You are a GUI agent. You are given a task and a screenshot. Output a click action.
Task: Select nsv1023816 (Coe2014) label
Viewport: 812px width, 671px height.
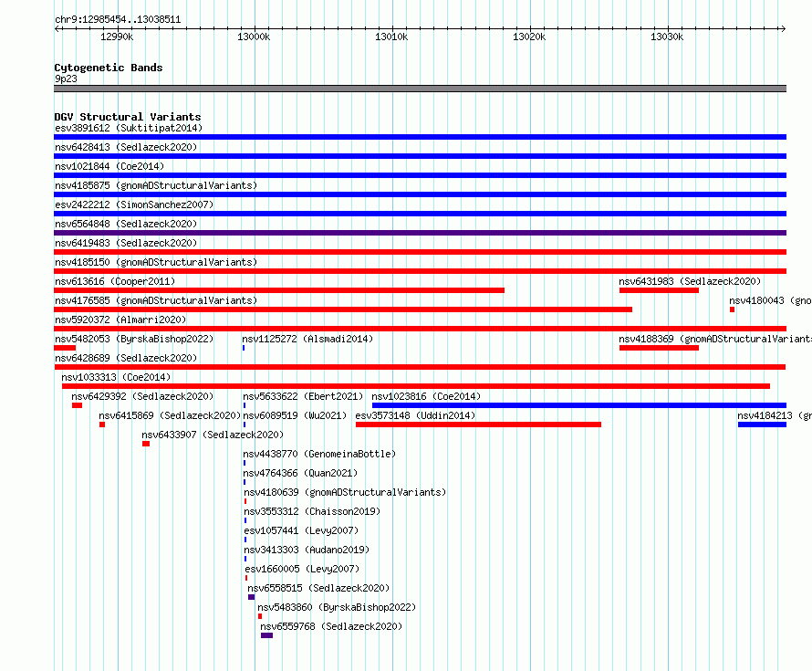click(426, 396)
